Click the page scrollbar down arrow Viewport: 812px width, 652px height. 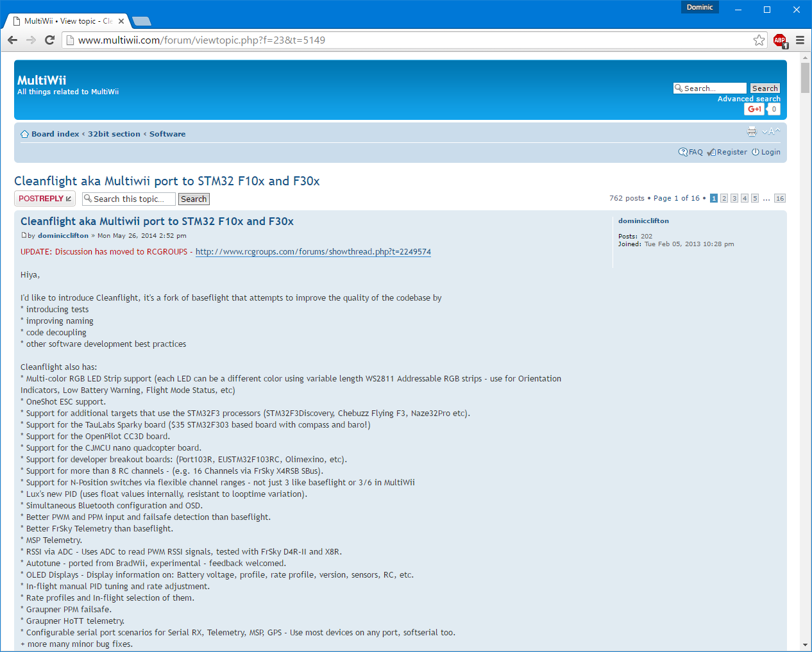pyautogui.click(x=805, y=645)
